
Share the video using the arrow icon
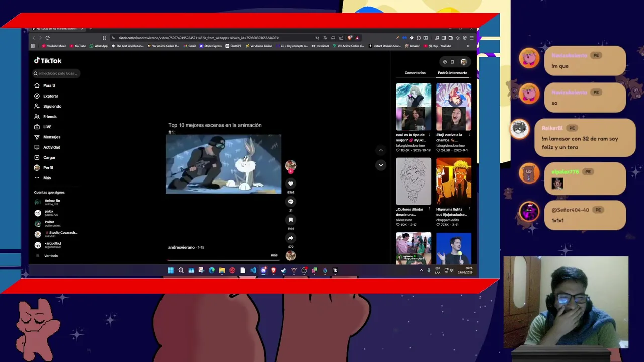290,238
